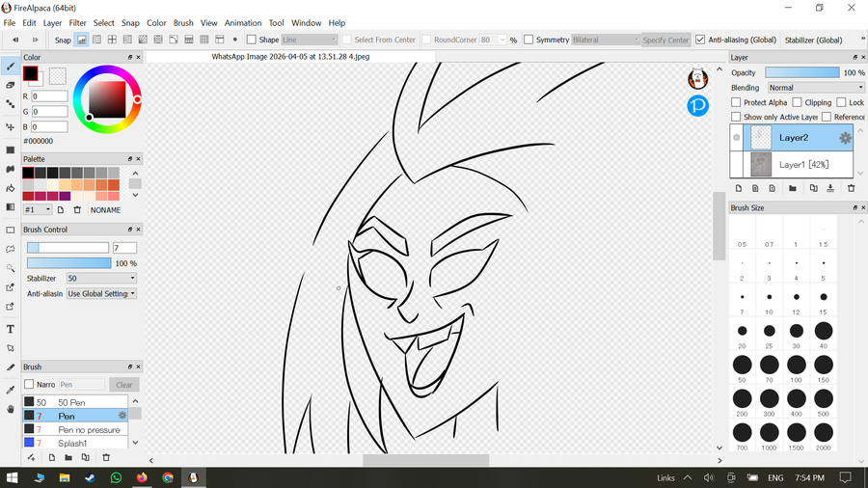Hide Layer2 using its visibility dot
The width and height of the screenshot is (868, 488).
click(737, 138)
